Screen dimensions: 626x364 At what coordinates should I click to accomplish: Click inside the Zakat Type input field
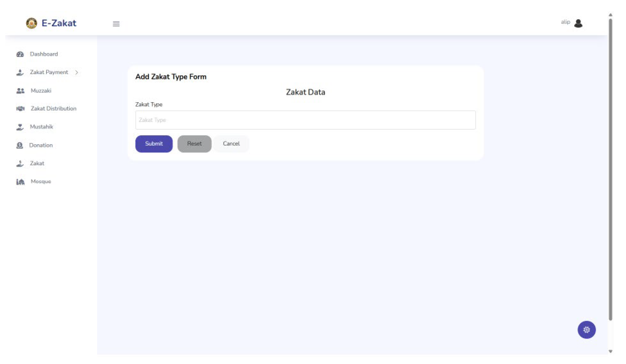coord(306,120)
